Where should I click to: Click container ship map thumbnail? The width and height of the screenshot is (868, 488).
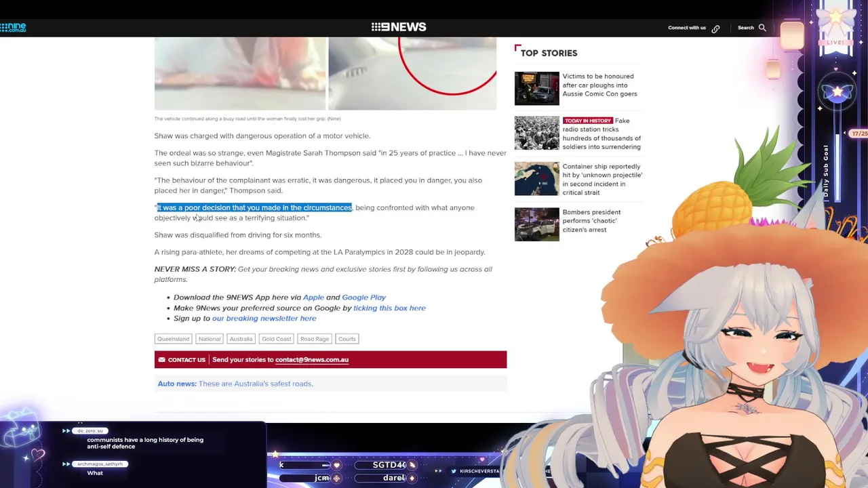point(536,178)
